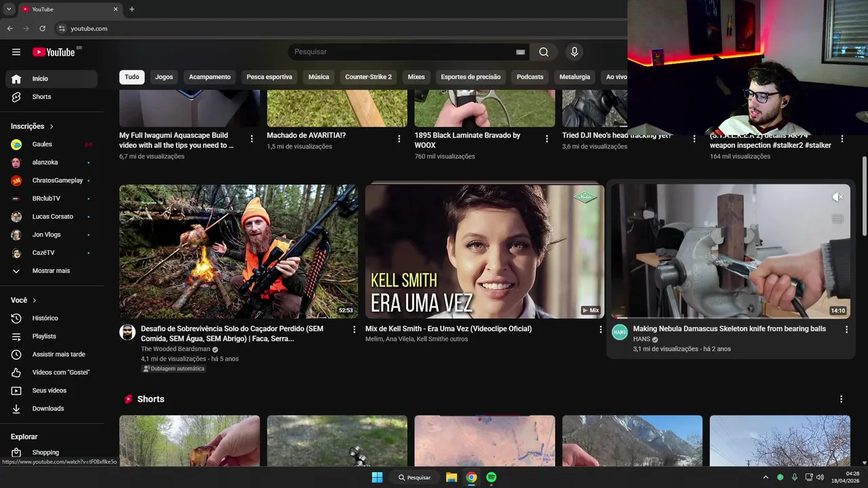Click the Chrome address bar youtube.com
Screen dimensions: 868x488
89,28
